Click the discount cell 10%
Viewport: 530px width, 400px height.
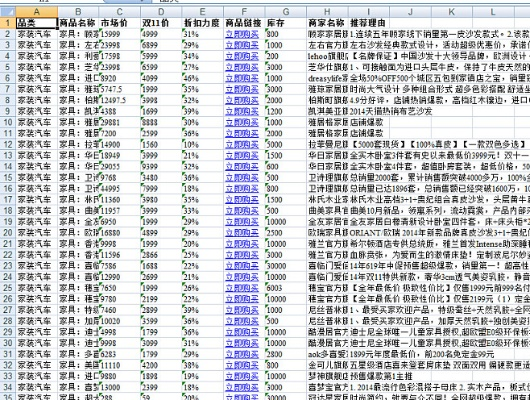[202, 144]
